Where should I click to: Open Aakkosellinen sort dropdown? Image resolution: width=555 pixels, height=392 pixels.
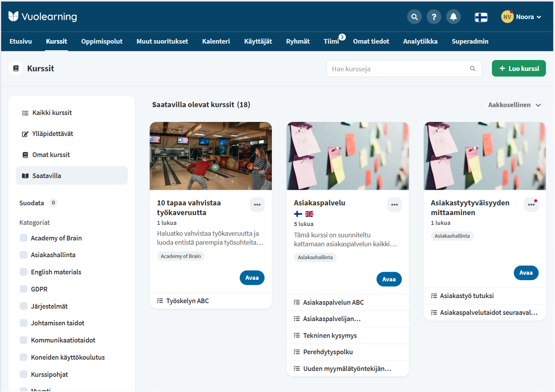[x=514, y=105]
